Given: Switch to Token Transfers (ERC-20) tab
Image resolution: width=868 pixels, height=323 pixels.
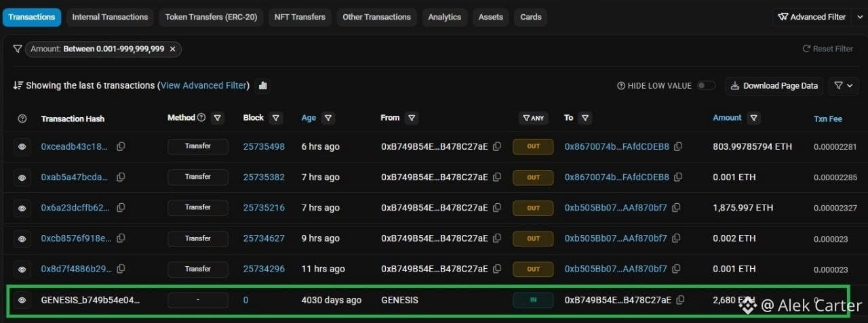Looking at the screenshot, I should click(x=211, y=17).
